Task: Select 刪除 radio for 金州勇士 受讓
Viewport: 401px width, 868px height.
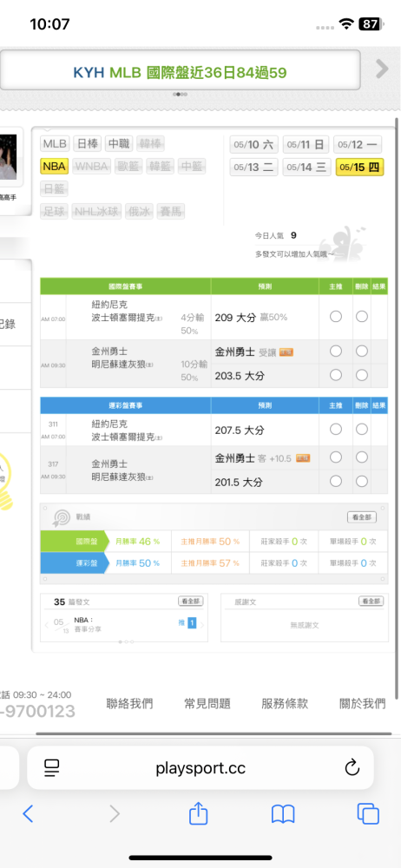Action: (x=362, y=351)
